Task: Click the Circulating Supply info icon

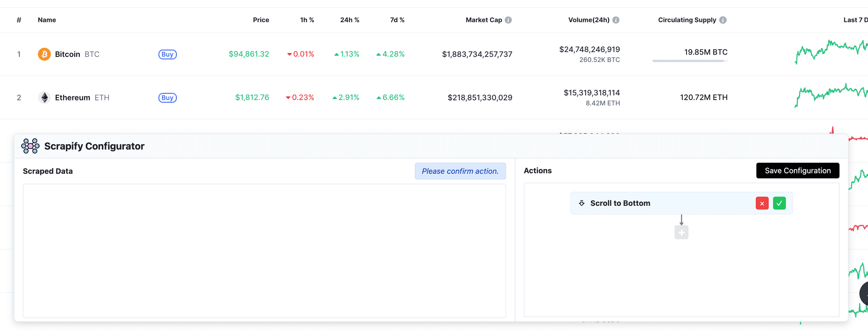Action: pyautogui.click(x=723, y=20)
